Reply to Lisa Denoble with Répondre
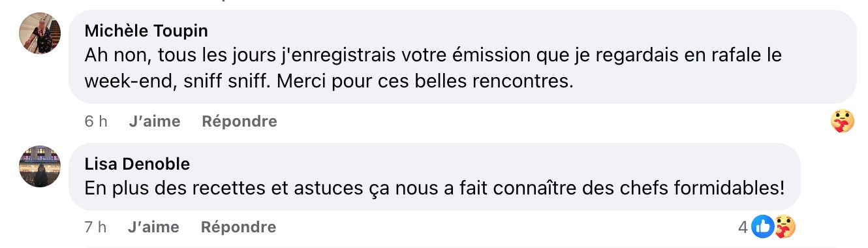868x248 pixels. (x=239, y=227)
